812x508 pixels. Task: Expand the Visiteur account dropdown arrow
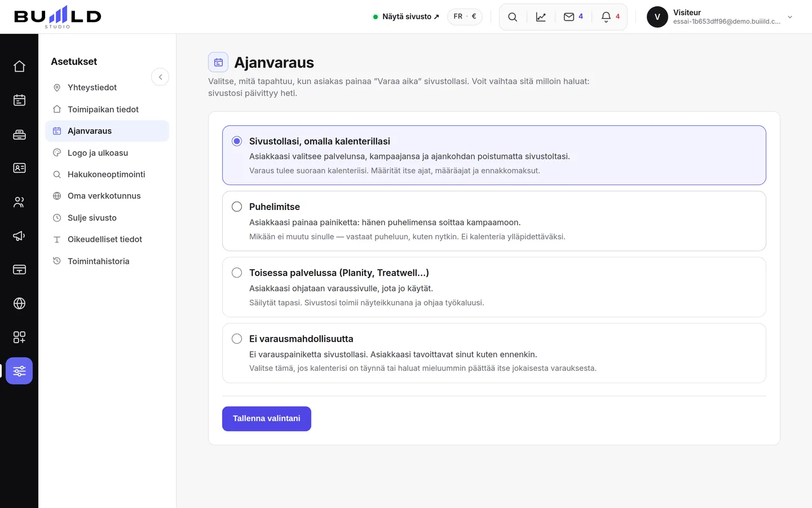pos(790,17)
